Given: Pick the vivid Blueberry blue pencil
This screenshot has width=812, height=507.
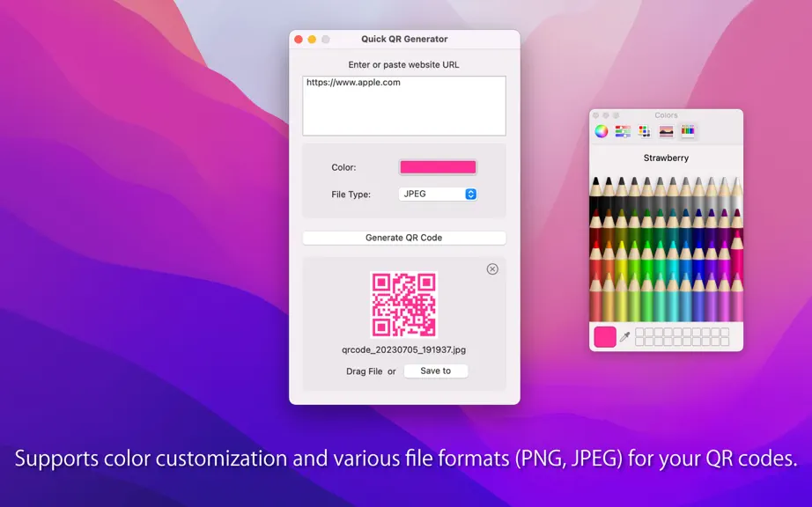Looking at the screenshot, I should (x=698, y=259).
